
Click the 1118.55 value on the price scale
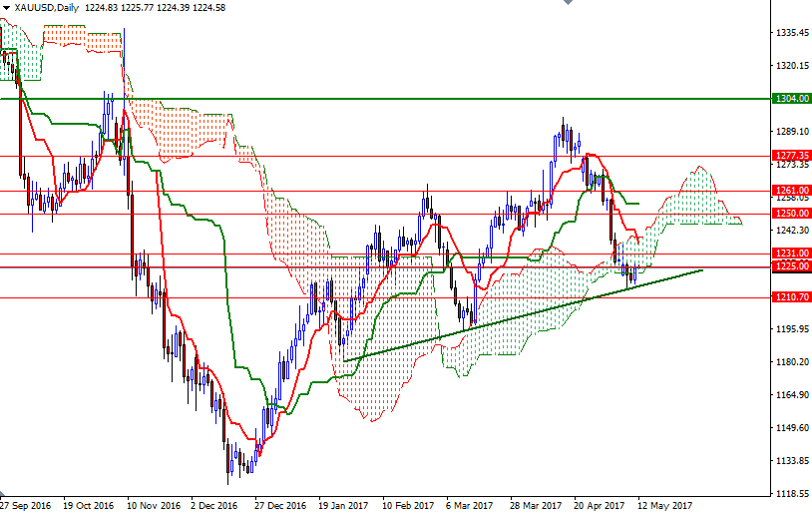tap(792, 494)
